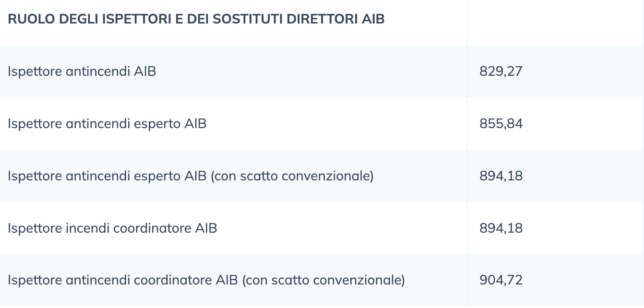Select the Ispettore antincendi AIB row label
This screenshot has height=308, width=644.
point(82,71)
